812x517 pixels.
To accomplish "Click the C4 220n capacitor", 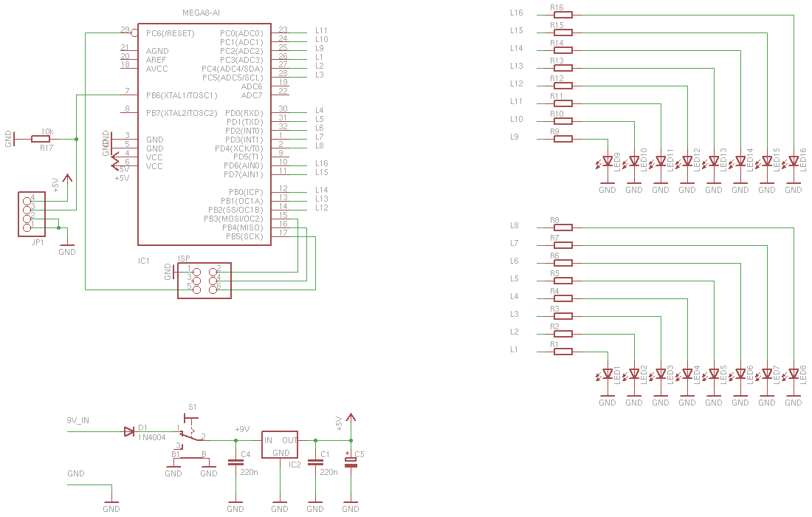I will pos(235,462).
